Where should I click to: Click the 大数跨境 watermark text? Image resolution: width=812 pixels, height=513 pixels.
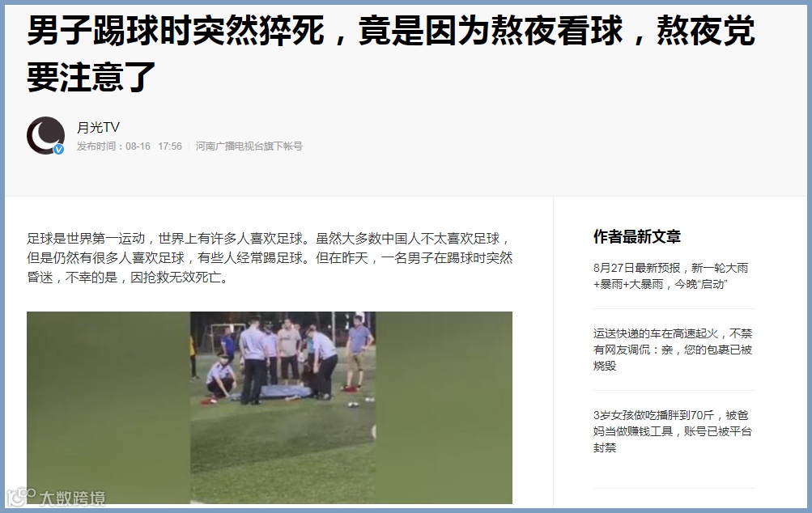click(73, 498)
